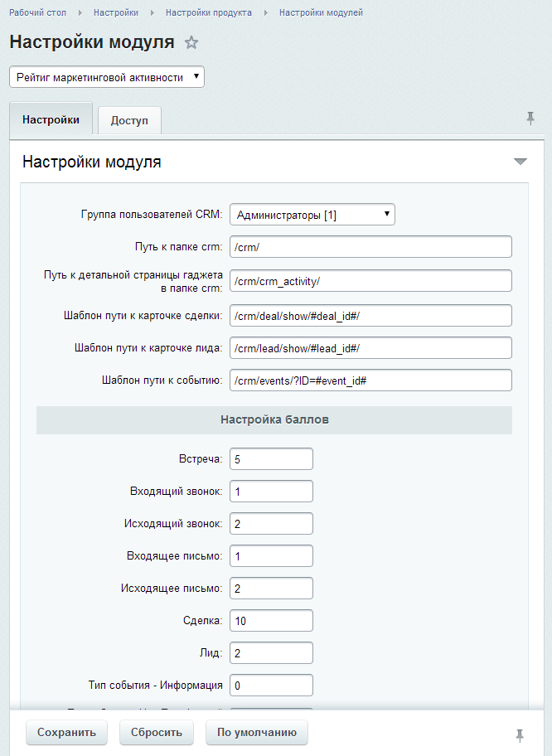
Task: Click the pin icon in the bottom button bar
Action: (x=520, y=734)
